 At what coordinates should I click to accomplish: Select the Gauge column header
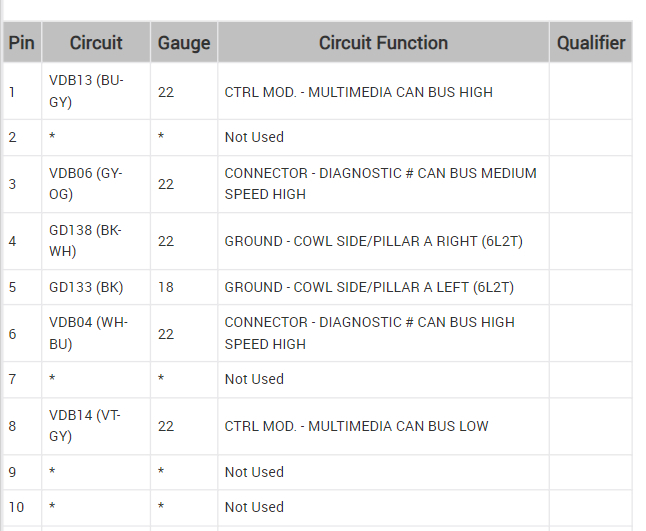click(x=184, y=43)
